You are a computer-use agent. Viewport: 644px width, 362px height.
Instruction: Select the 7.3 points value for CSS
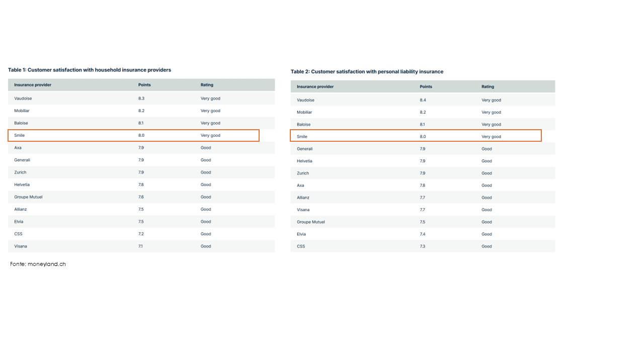(423, 246)
